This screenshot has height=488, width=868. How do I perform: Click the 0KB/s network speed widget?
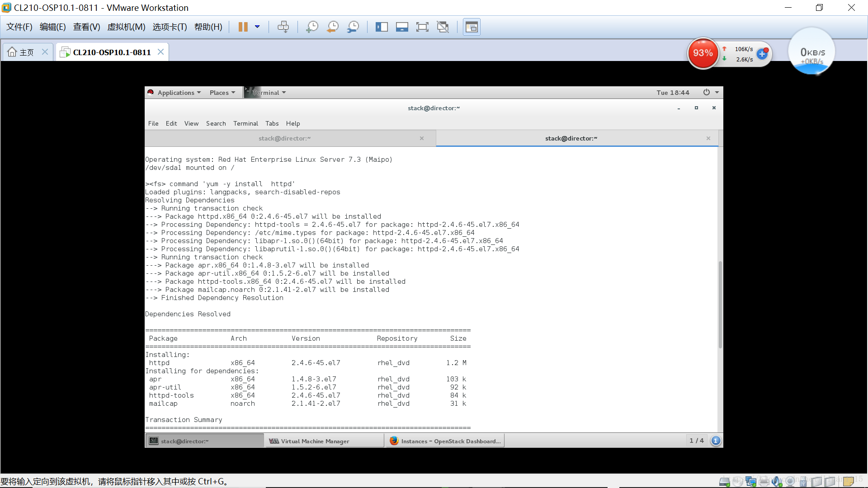pyautogui.click(x=812, y=52)
